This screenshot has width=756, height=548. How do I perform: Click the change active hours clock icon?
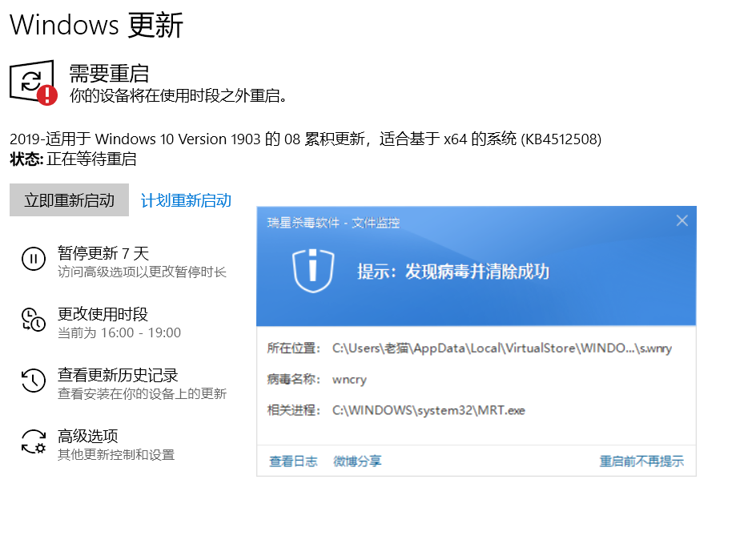tap(34, 320)
